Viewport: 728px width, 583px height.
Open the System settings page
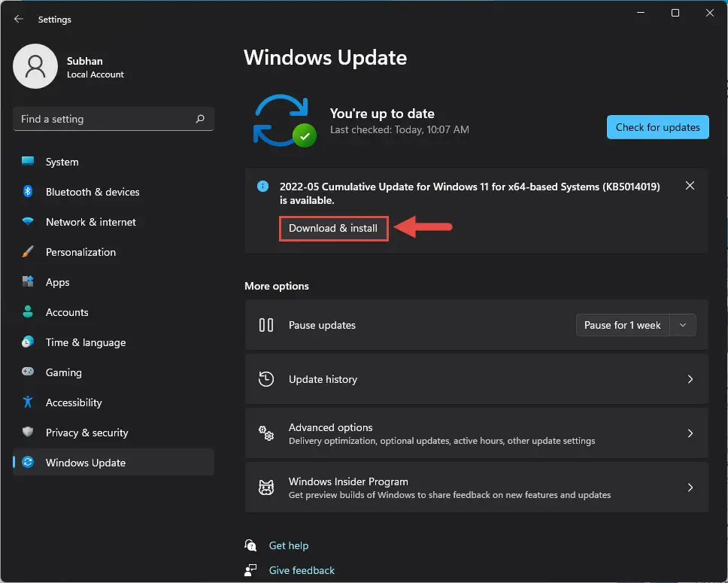point(114,162)
